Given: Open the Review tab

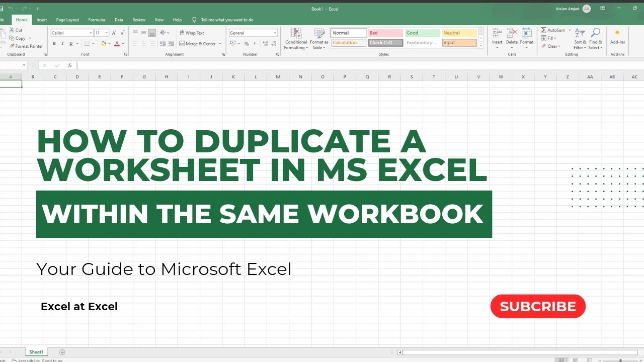Looking at the screenshot, I should point(139,20).
